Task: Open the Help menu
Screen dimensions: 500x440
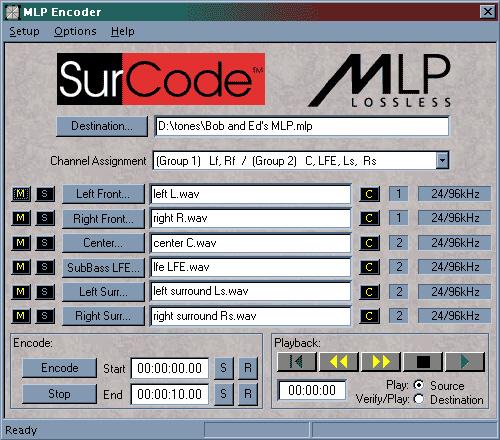Action: 123,31
